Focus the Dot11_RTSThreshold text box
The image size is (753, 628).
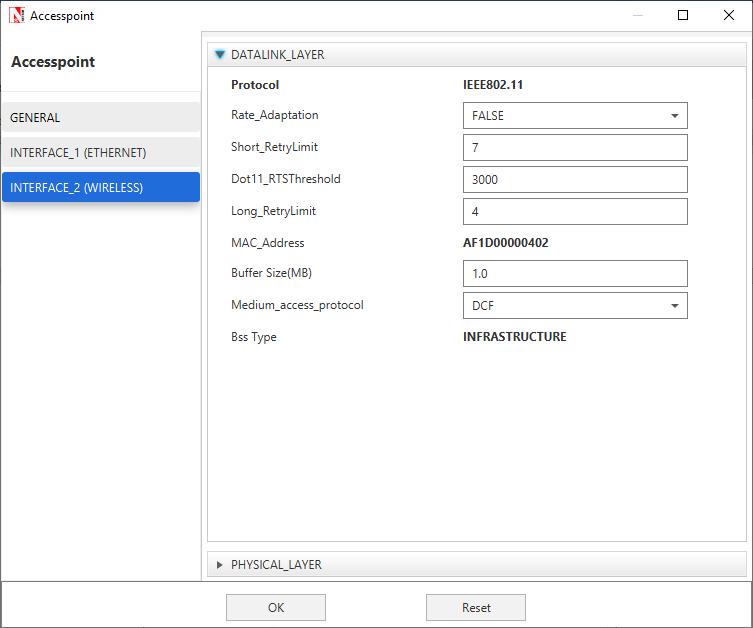575,180
